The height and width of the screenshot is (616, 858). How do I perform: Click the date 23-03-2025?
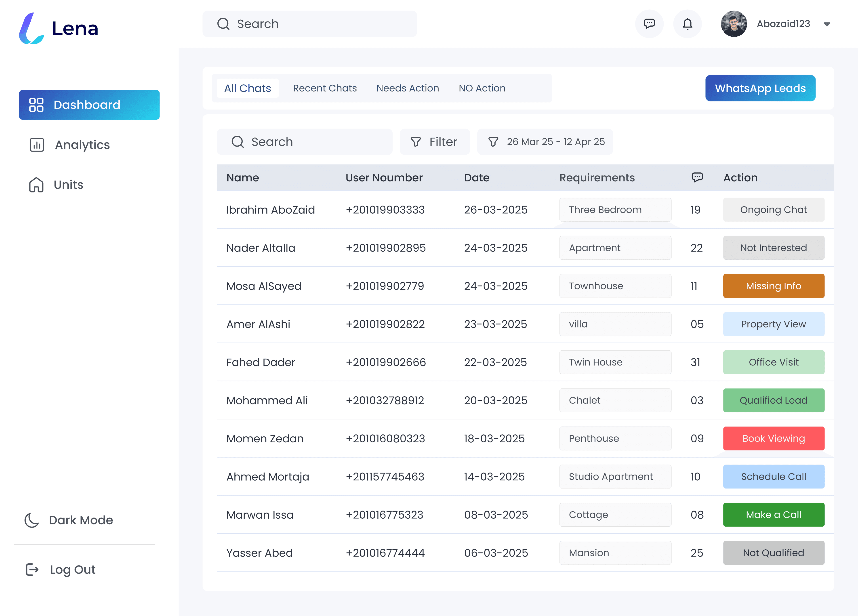[x=495, y=324]
